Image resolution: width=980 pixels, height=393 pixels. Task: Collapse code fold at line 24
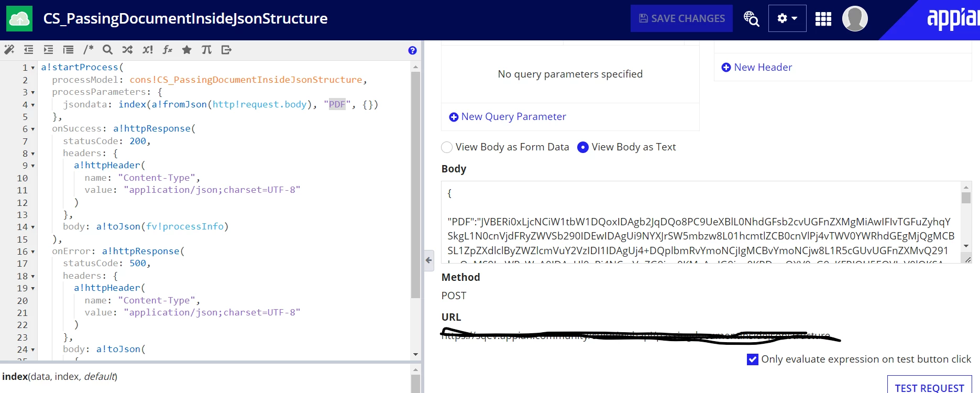(33, 350)
